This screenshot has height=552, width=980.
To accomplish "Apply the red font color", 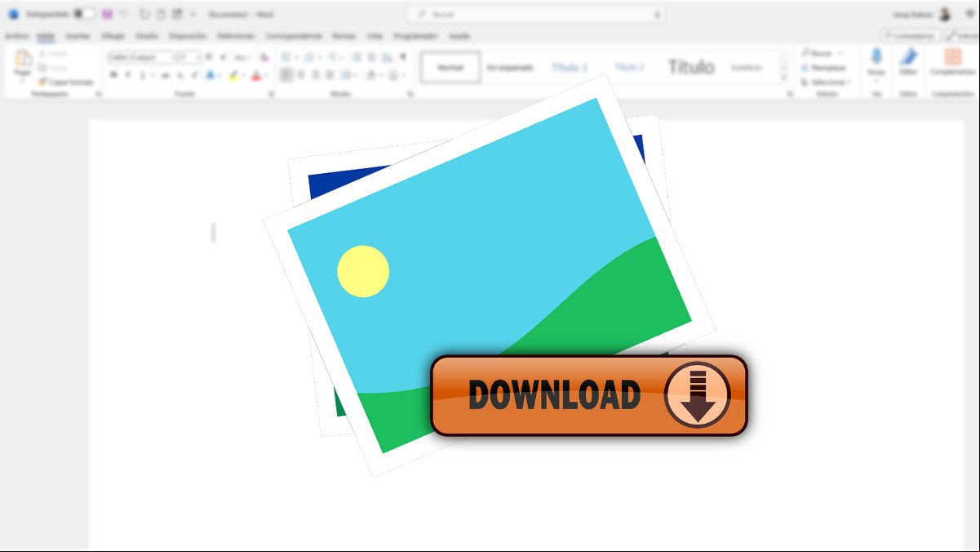I will coord(255,75).
